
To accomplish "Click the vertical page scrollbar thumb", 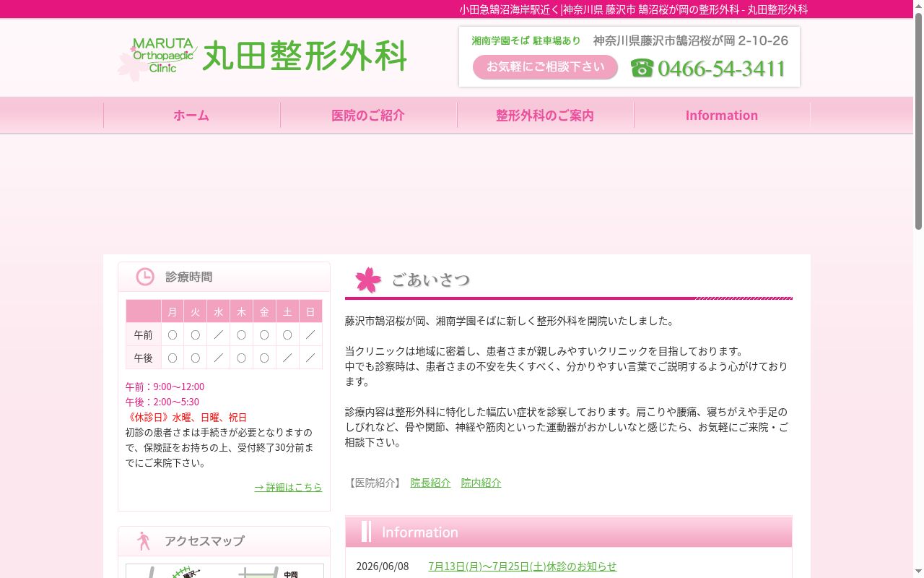I will (918, 121).
